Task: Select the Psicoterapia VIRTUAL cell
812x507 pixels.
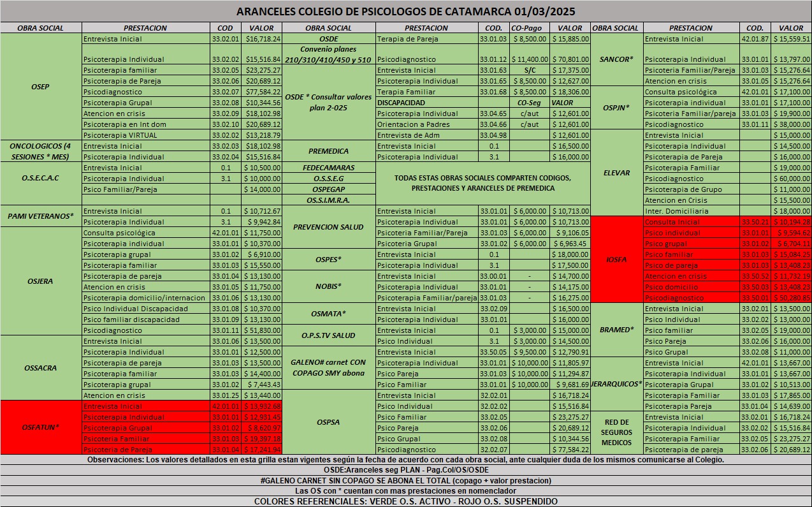Action: (x=146, y=135)
